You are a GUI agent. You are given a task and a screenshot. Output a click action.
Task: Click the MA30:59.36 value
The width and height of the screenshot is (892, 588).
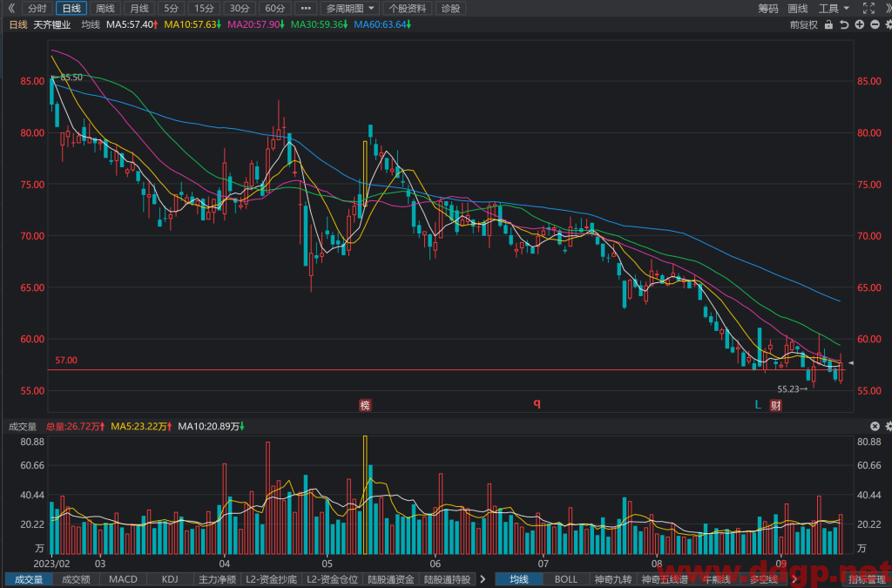point(319,24)
